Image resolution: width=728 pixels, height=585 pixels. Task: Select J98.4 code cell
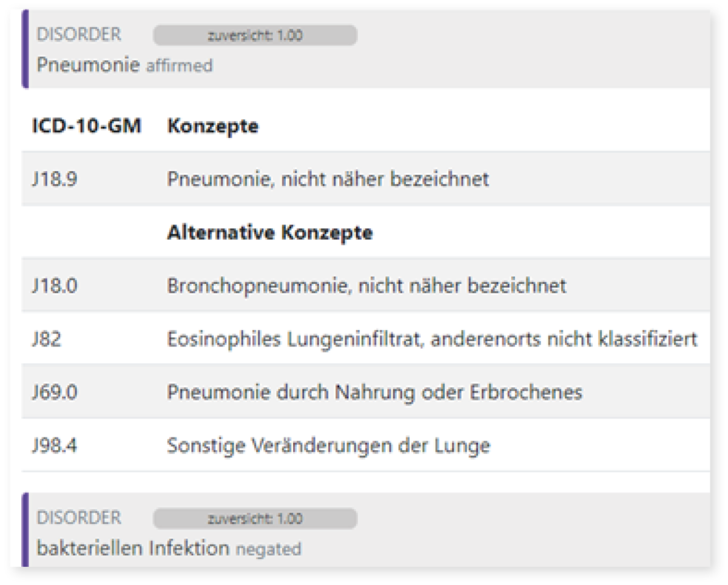point(55,446)
